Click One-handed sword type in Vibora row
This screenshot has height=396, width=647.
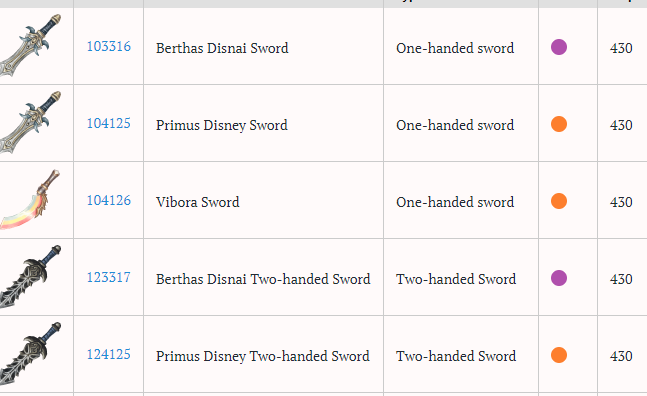[455, 202]
